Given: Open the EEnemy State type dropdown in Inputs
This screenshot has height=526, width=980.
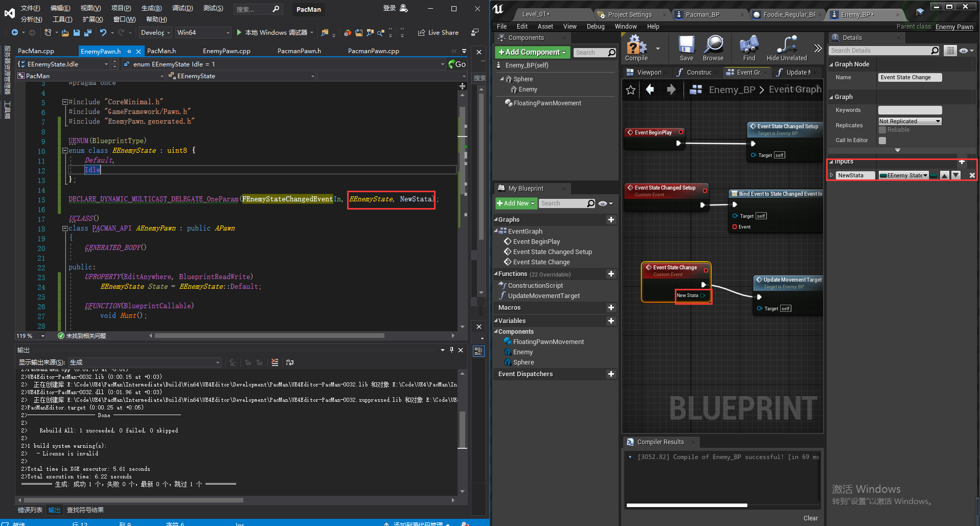Looking at the screenshot, I should 904,175.
